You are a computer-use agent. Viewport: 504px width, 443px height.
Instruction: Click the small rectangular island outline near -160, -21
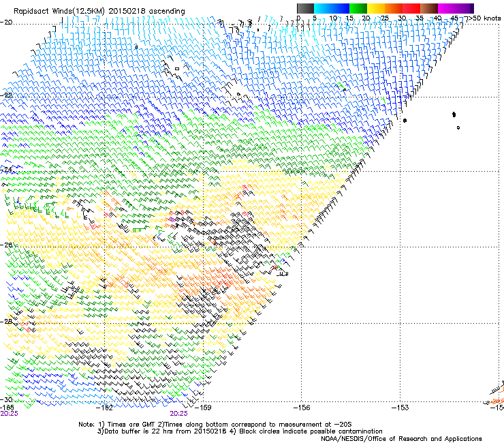click(x=177, y=69)
